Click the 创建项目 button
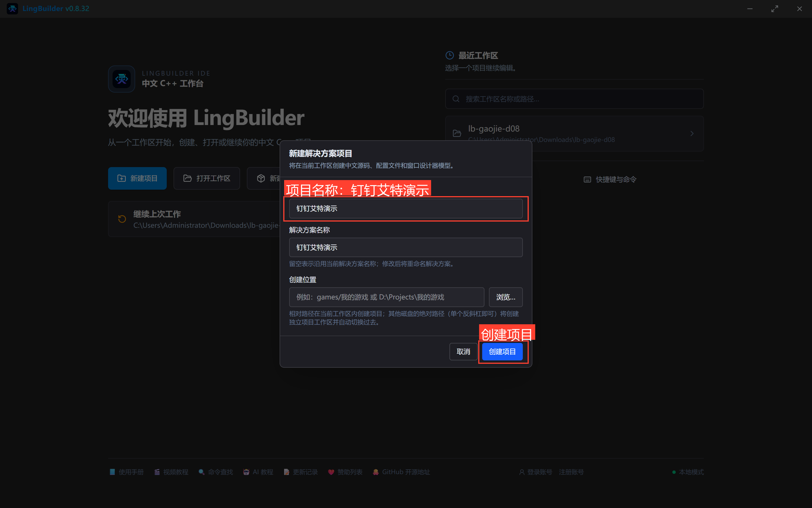 coord(502,351)
